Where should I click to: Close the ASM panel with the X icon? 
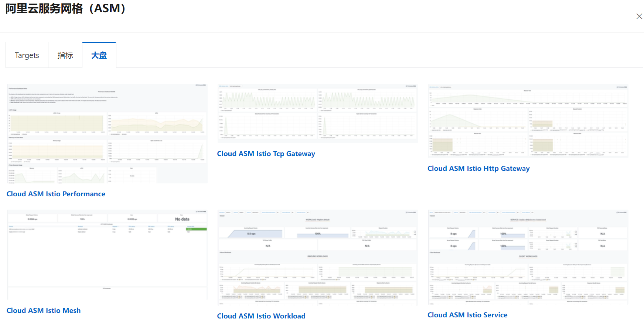(x=639, y=16)
